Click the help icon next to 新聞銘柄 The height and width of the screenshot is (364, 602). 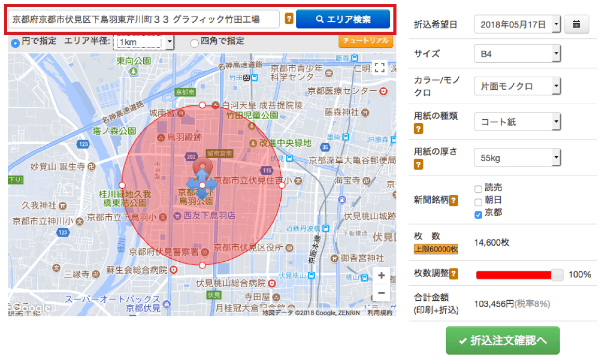point(454,200)
